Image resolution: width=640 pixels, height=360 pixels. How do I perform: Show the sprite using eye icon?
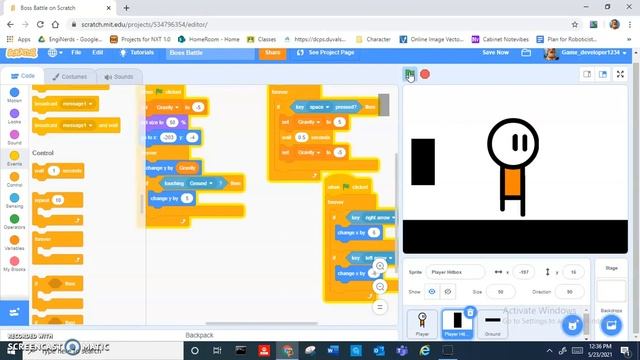pyautogui.click(x=432, y=291)
